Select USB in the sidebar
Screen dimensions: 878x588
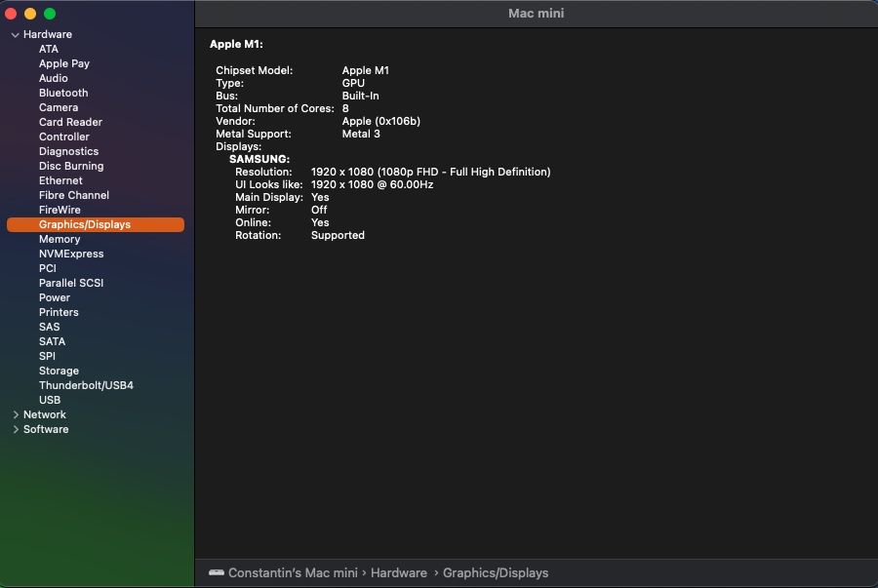tap(50, 400)
